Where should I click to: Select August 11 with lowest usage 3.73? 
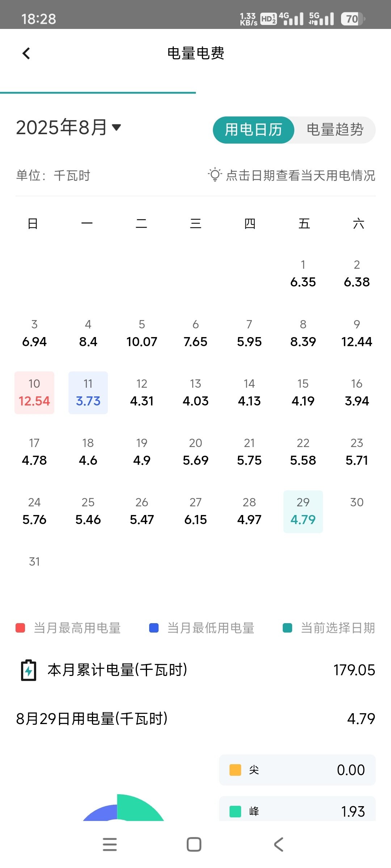coord(88,393)
